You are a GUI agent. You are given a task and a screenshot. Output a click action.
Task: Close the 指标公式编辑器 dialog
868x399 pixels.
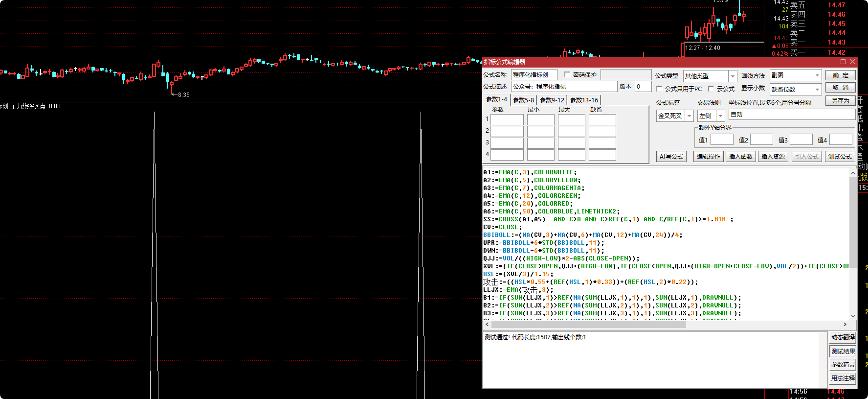tap(852, 62)
